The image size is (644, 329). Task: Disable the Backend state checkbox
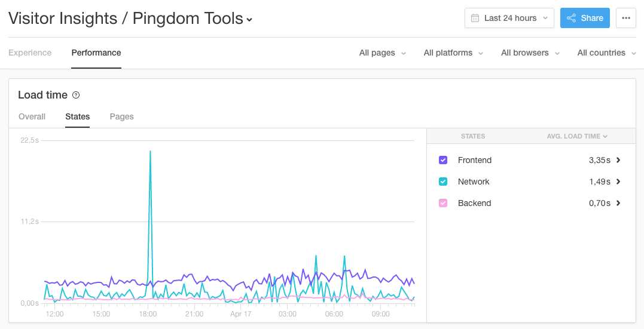[443, 203]
